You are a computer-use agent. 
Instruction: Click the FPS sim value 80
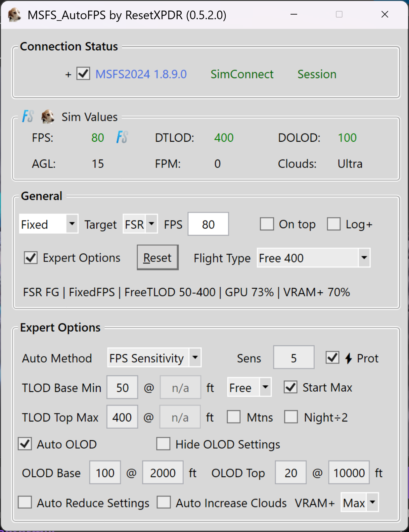click(98, 137)
